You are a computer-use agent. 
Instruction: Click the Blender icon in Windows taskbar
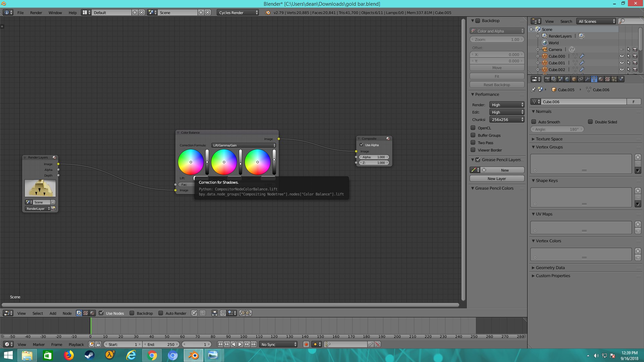pos(193,355)
